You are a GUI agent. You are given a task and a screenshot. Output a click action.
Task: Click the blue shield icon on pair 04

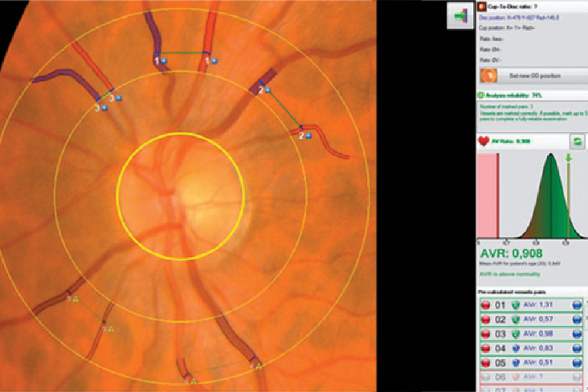click(516, 347)
